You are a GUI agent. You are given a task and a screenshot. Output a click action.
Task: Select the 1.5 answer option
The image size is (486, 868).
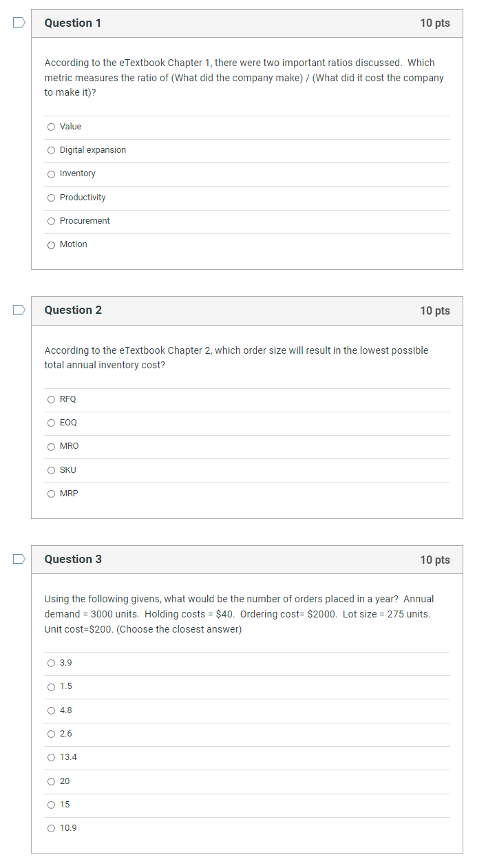(51, 686)
